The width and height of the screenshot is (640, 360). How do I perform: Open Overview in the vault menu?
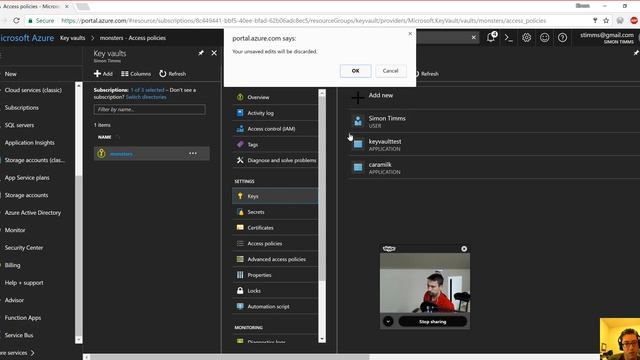pyautogui.click(x=275, y=97)
